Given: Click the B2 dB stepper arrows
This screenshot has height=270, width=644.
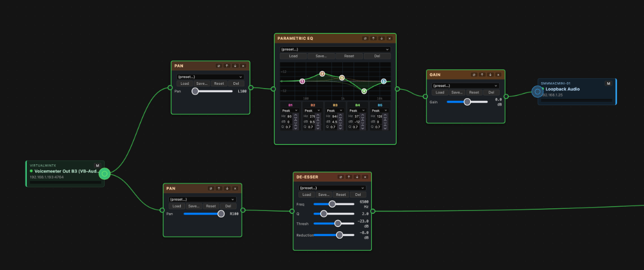Looking at the screenshot, I should (x=318, y=122).
